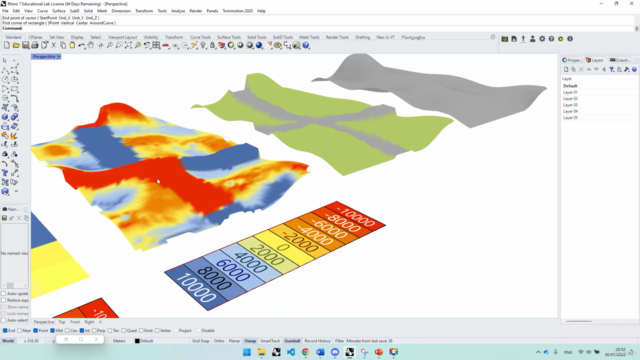
Task: Click the Undo arrow icon
Action: [x=82, y=45]
